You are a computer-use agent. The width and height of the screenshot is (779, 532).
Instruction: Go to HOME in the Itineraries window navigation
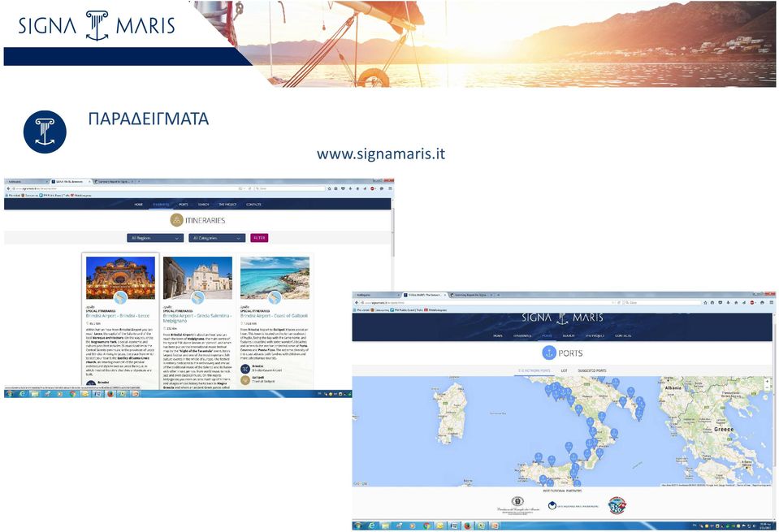(x=138, y=204)
